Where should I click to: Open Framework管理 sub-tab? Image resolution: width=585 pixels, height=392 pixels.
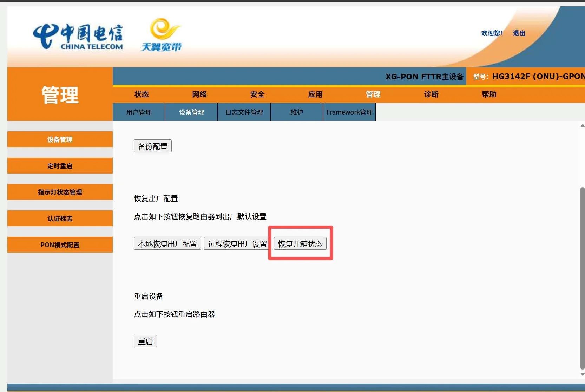(349, 112)
